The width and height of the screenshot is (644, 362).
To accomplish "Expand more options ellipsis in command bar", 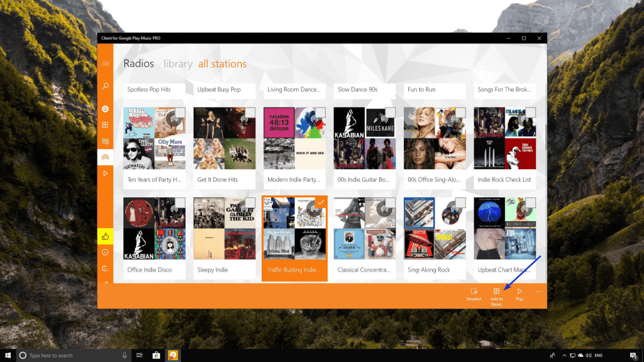I will pyautogui.click(x=539, y=292).
